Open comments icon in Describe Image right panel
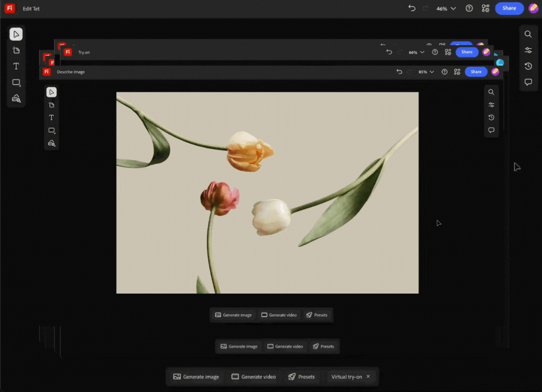 pyautogui.click(x=491, y=130)
